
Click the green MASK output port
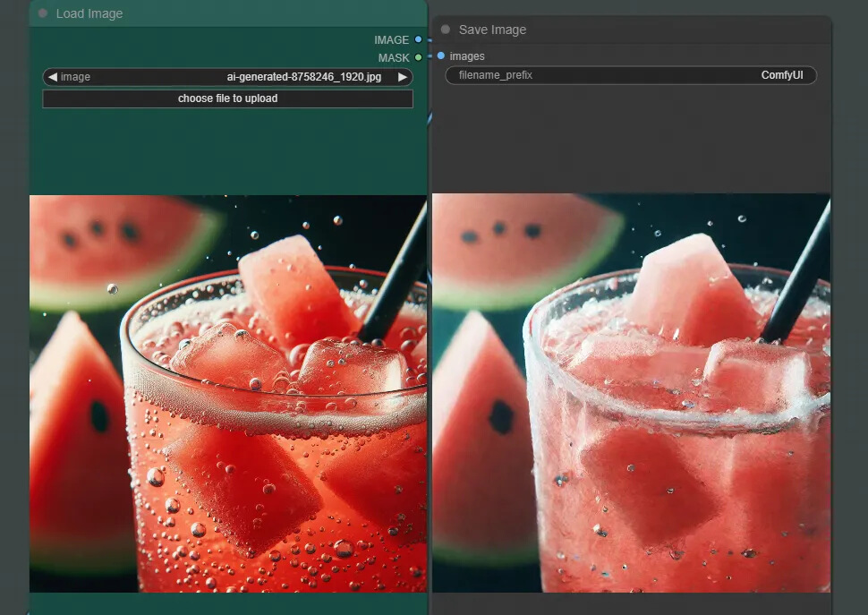[418, 57]
